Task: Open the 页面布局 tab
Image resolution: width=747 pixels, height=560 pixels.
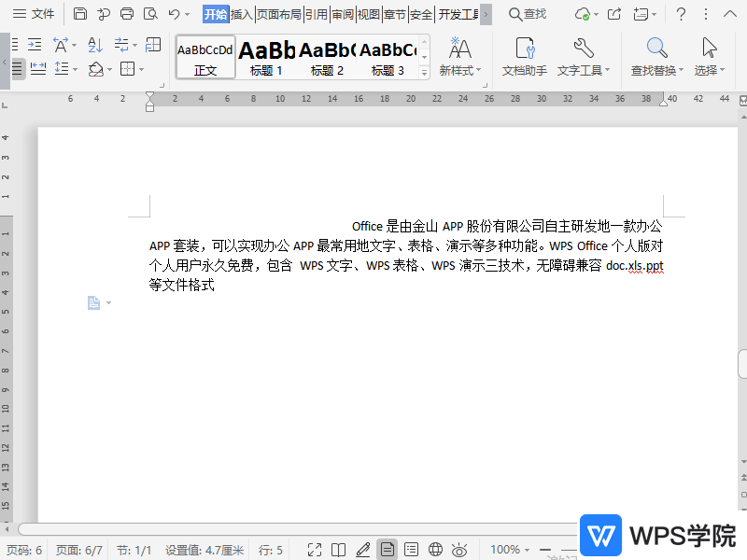Action: pos(280,14)
